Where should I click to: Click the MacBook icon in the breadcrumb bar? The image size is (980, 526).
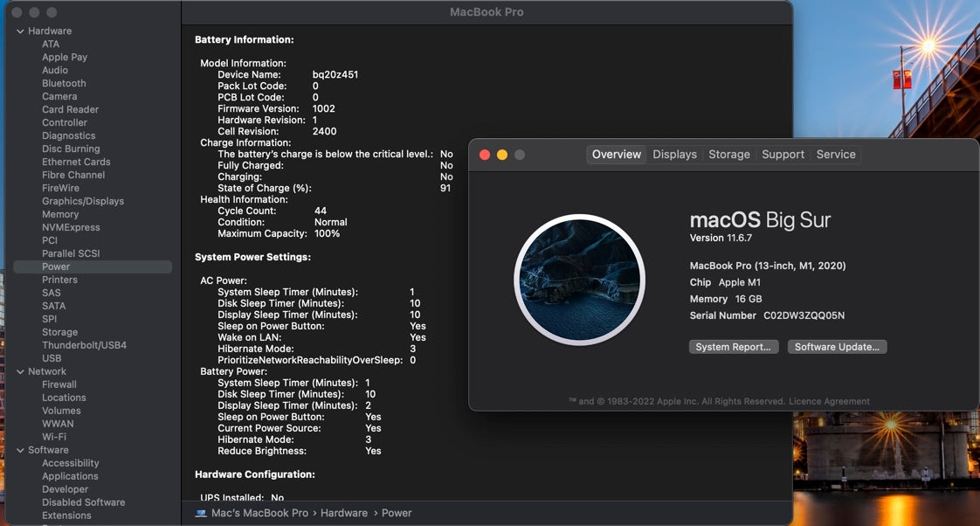click(x=203, y=513)
